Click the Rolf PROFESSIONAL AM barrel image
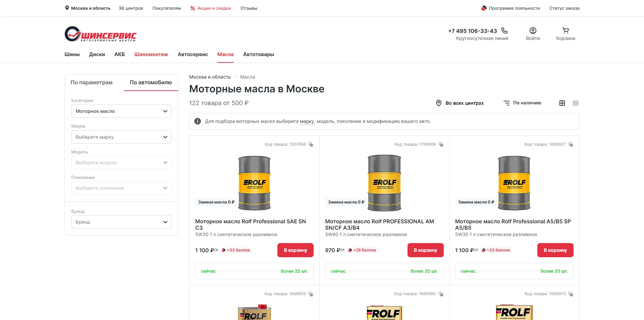Viewport: 644px width, 320px height. pyautogui.click(x=384, y=182)
